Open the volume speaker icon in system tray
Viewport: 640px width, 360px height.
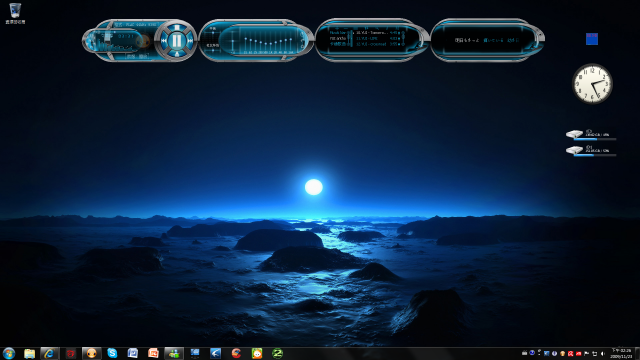(602, 353)
